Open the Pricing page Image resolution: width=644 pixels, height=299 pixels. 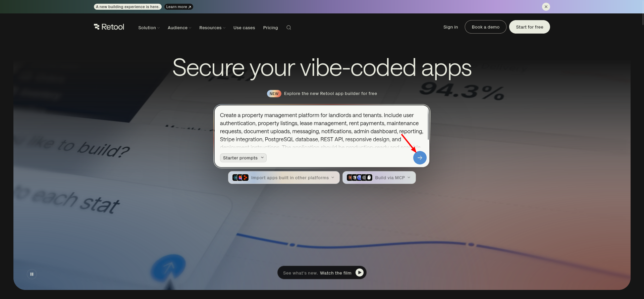tap(270, 28)
